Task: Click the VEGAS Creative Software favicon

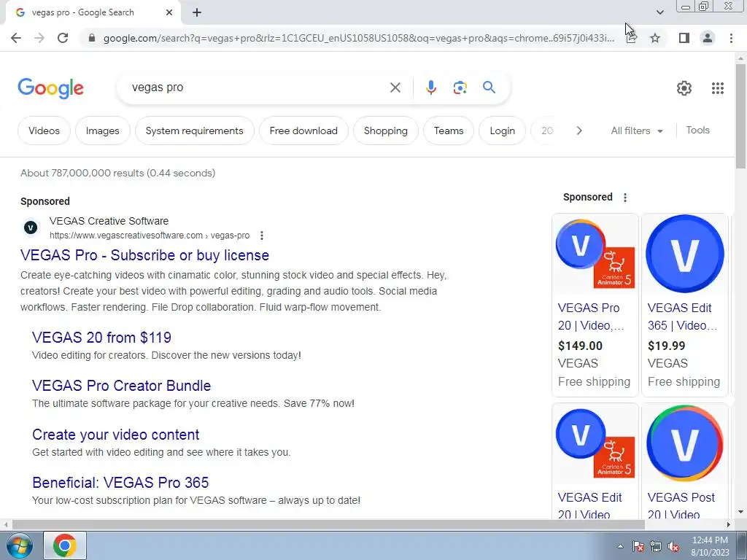Action: point(31,227)
